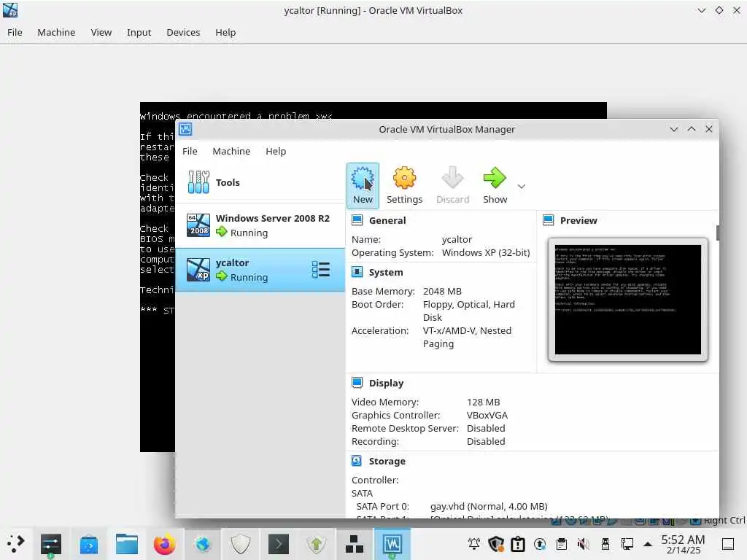Click the Storage section header

point(387,461)
